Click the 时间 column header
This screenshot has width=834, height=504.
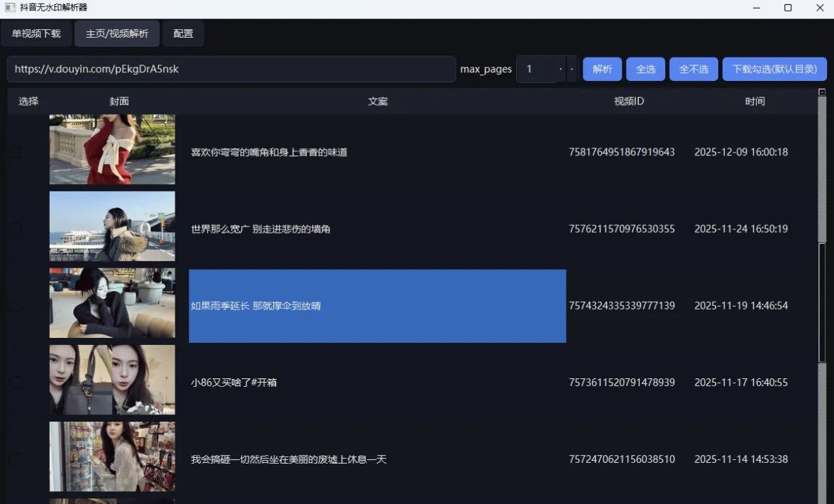click(756, 101)
